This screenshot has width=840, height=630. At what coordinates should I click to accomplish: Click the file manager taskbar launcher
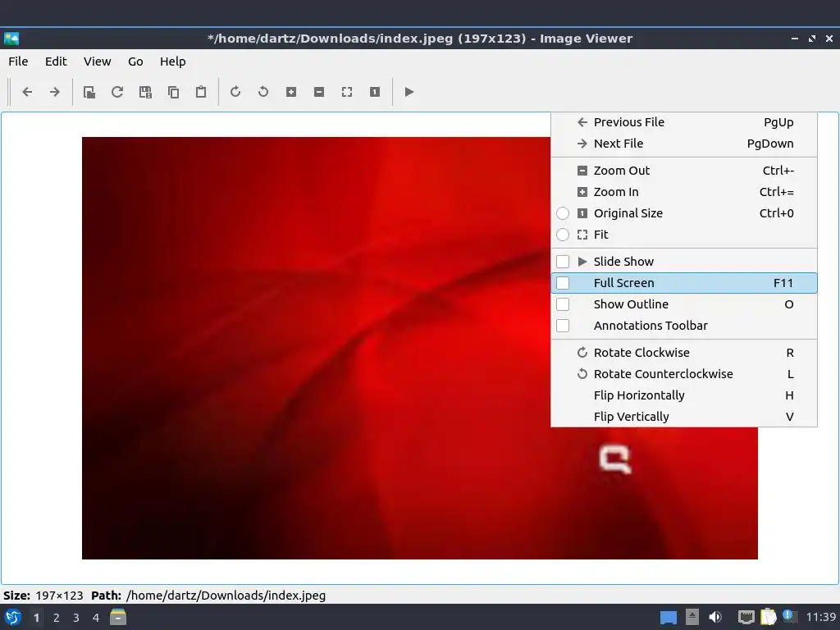coord(118,617)
